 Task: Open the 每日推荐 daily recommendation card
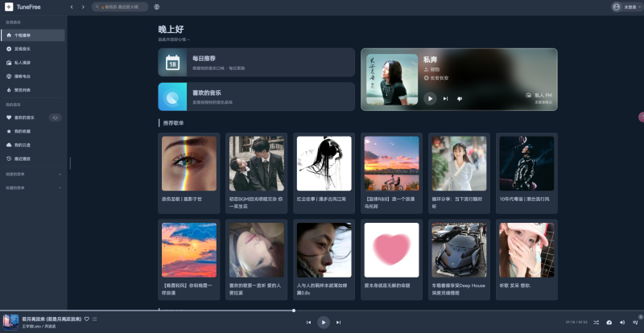pos(256,63)
